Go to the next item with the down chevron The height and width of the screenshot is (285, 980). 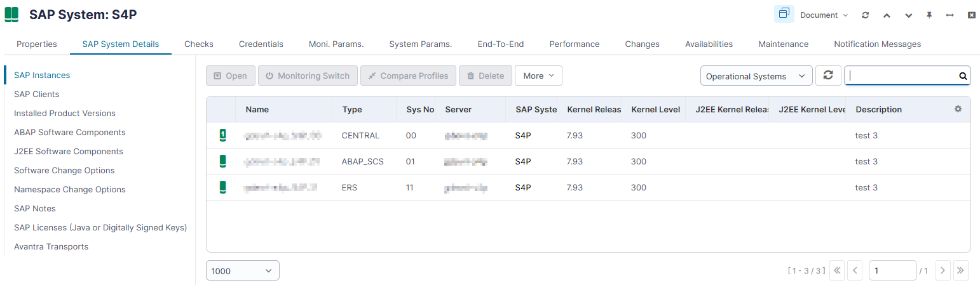908,15
